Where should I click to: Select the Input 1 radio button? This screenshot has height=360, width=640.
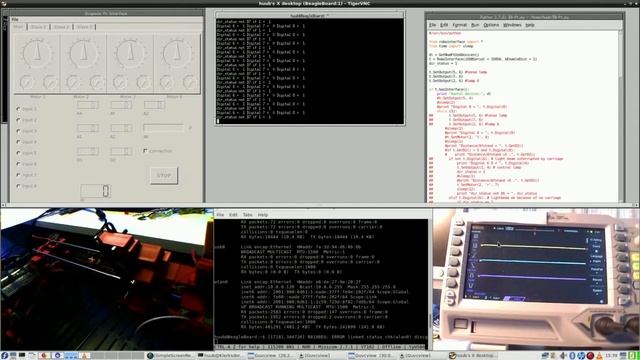[18, 109]
